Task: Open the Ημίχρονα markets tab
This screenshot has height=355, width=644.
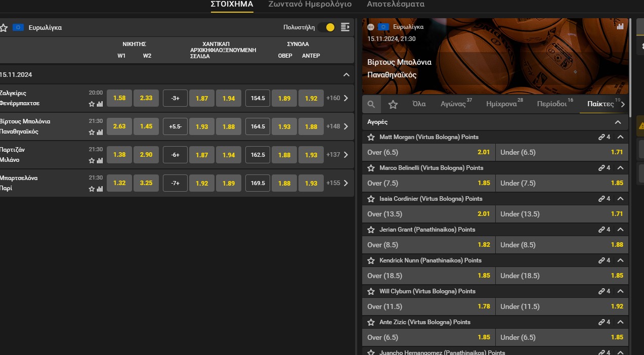Action: tap(501, 104)
